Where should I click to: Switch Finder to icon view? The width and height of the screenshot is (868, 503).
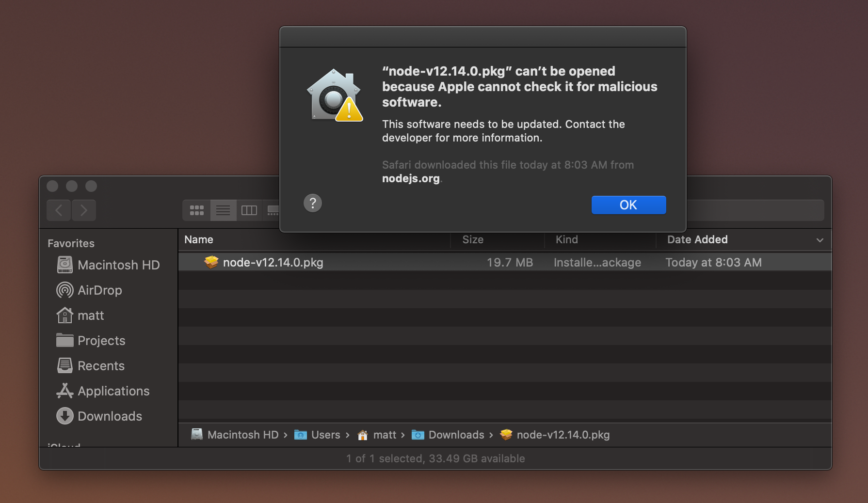(197, 210)
